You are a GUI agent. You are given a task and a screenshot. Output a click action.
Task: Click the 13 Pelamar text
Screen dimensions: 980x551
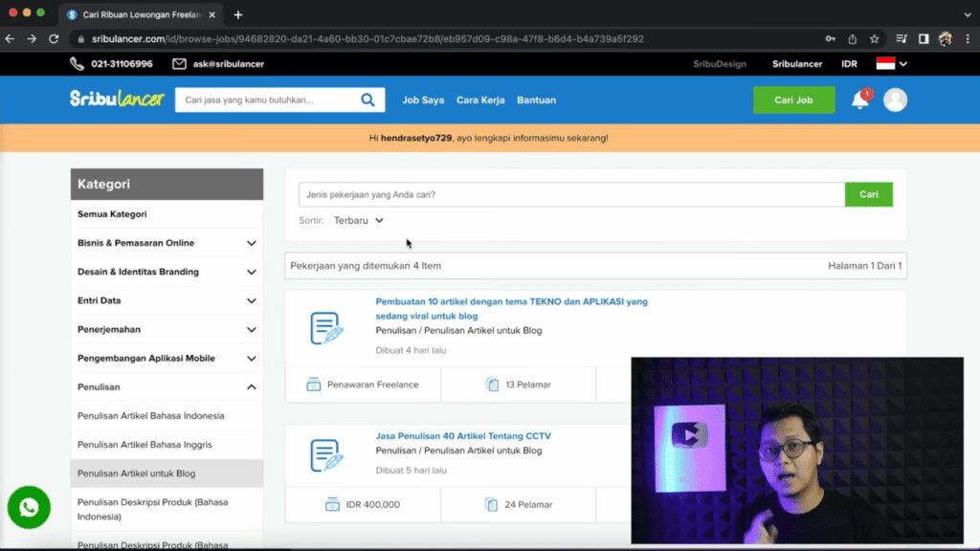pyautogui.click(x=528, y=385)
